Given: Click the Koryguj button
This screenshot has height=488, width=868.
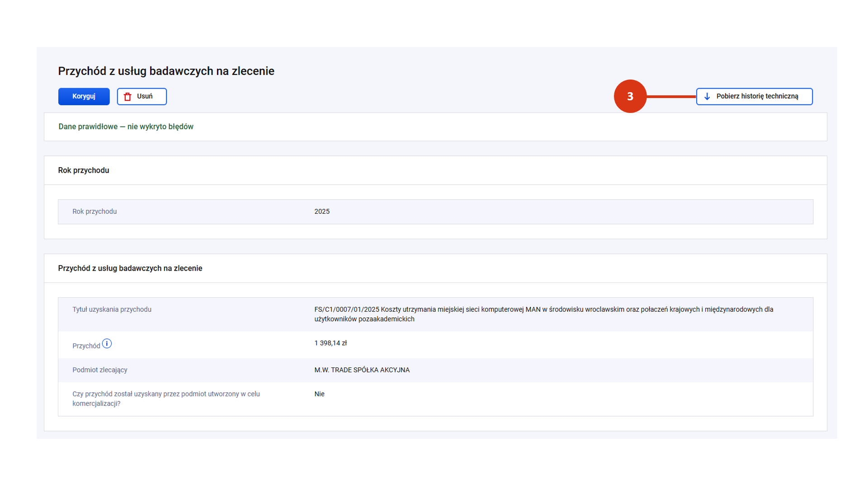Looking at the screenshot, I should coord(84,96).
